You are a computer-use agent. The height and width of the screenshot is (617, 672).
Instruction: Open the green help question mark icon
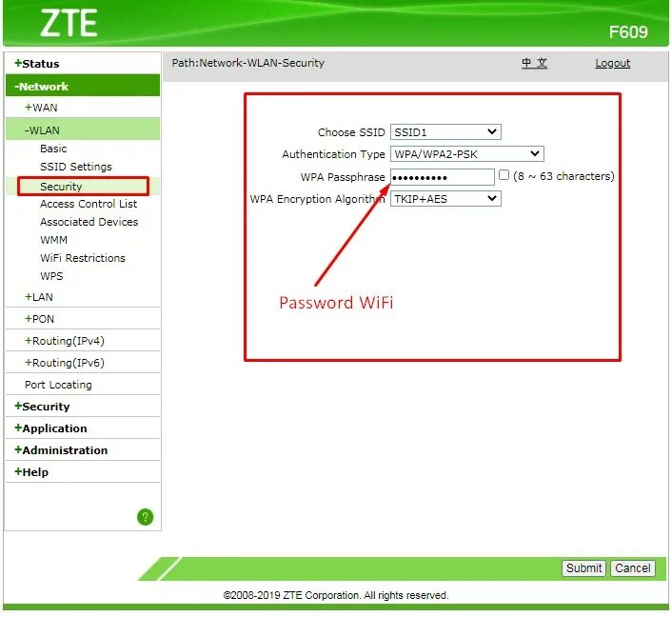[145, 517]
